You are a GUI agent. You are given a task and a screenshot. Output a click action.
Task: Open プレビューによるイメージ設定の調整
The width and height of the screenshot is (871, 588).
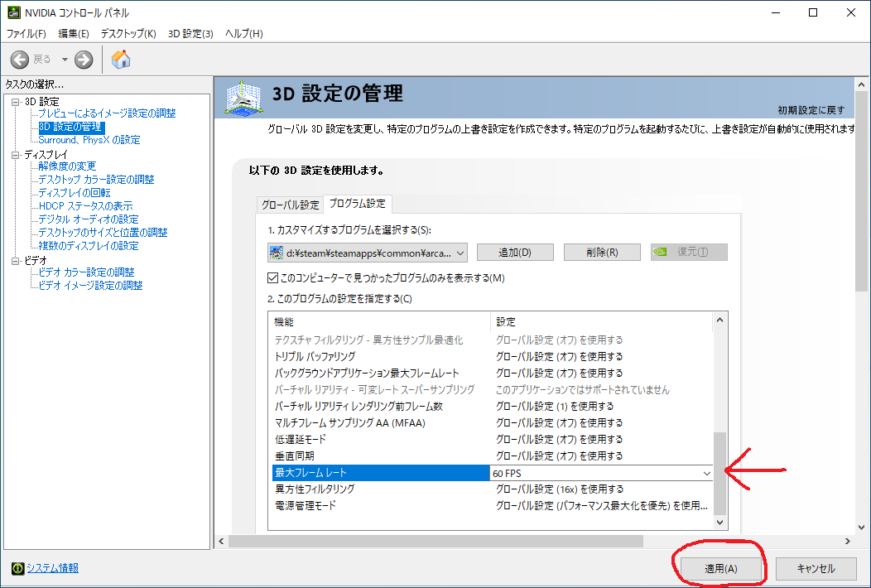click(107, 113)
